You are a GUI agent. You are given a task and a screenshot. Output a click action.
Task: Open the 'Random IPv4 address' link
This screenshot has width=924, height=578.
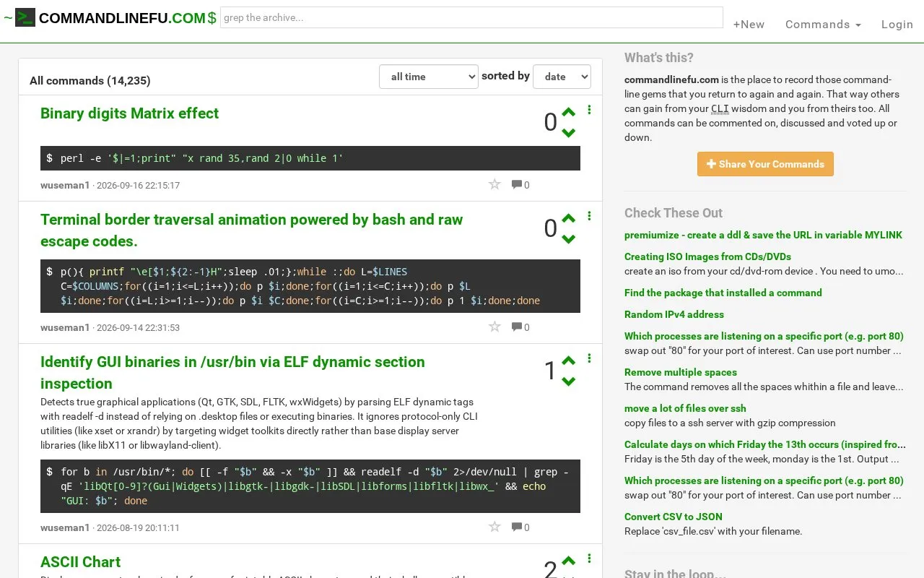[674, 314]
